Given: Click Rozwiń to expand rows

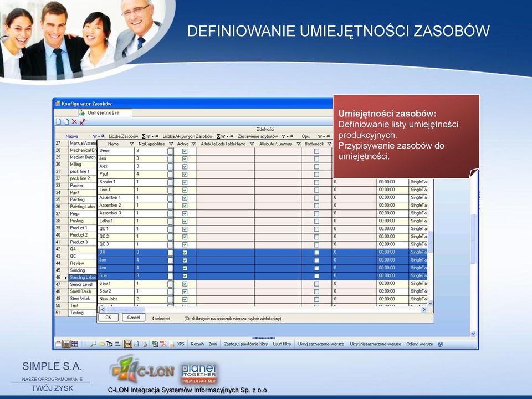Looking at the screenshot, I should tap(197, 344).
